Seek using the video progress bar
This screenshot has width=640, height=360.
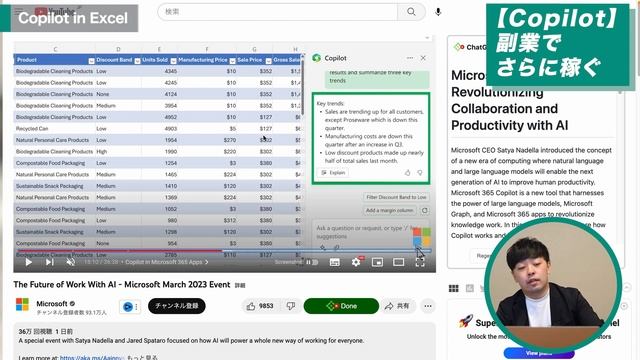click(224, 251)
